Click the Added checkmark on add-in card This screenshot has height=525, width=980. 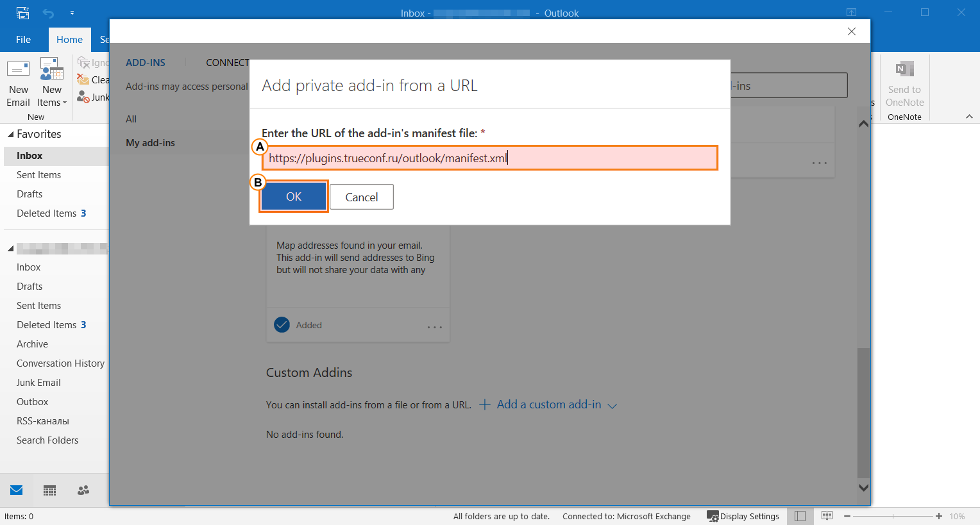(282, 325)
